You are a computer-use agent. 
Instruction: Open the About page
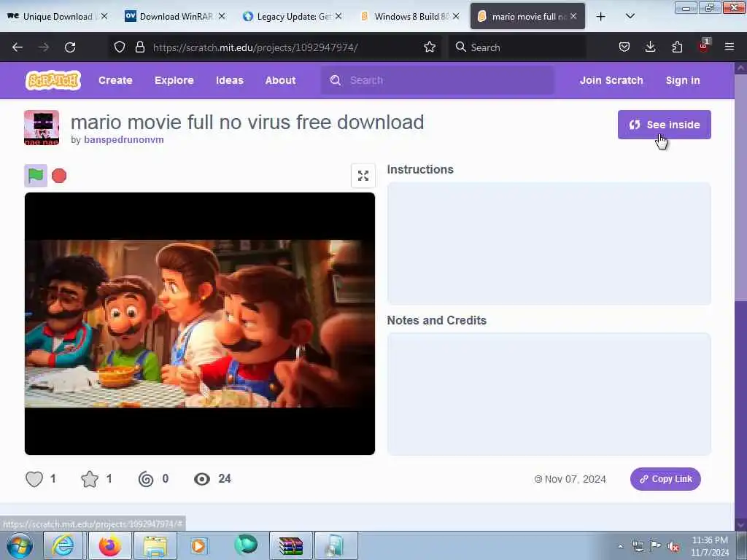[x=281, y=80]
